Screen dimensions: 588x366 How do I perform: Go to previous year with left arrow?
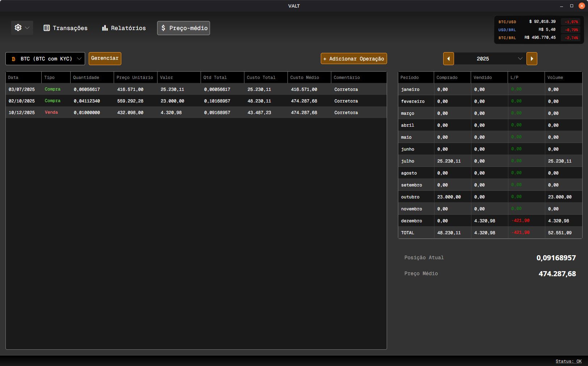tap(448, 59)
